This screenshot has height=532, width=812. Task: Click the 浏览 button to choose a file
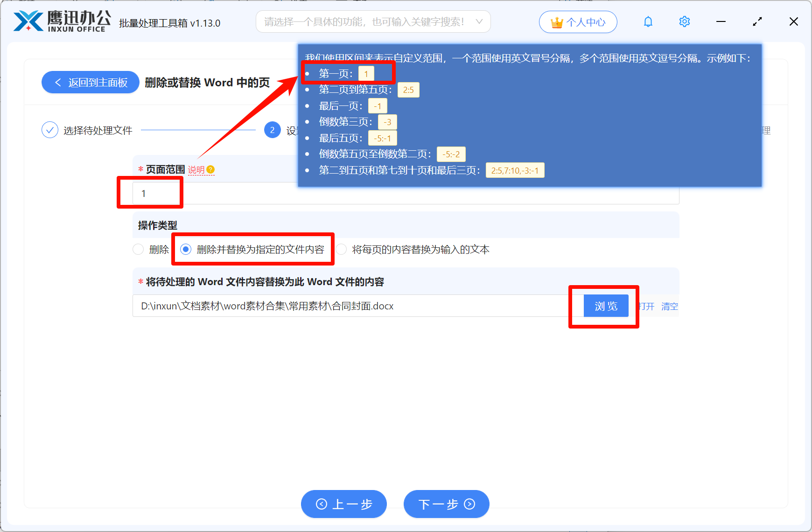[x=606, y=306]
